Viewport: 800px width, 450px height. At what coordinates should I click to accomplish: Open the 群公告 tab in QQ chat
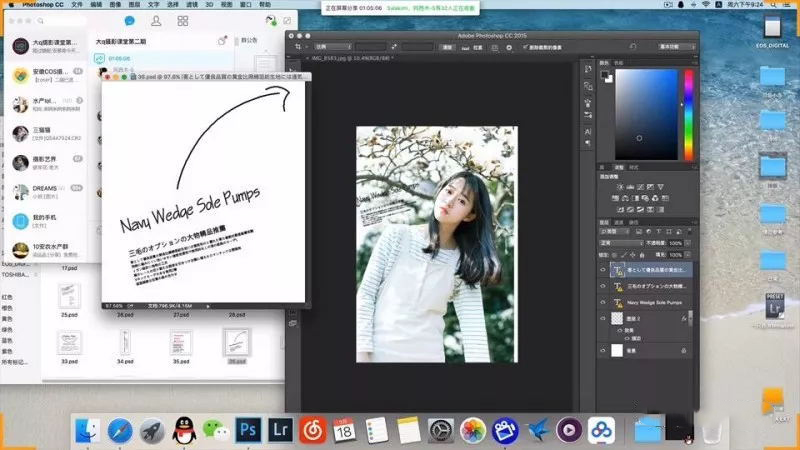tap(249, 40)
